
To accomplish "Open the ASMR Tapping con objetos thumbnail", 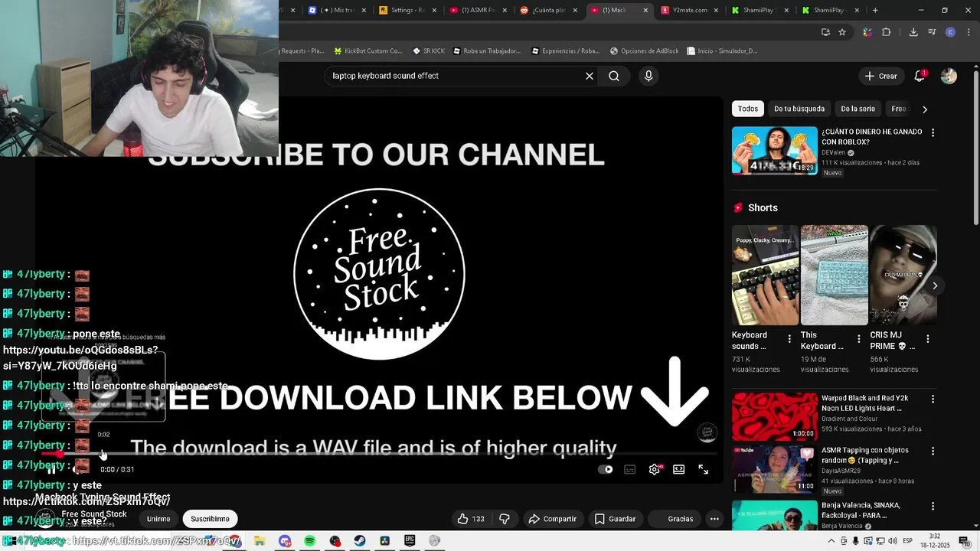I will click(774, 470).
